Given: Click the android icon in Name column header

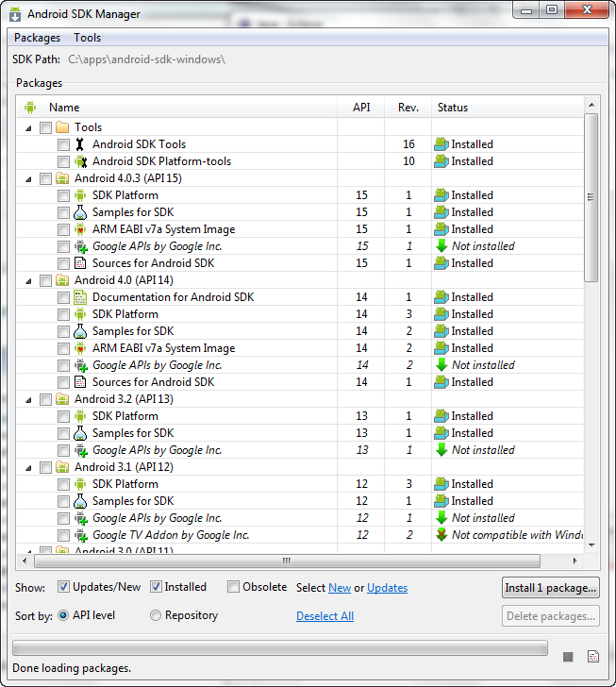Looking at the screenshot, I should pyautogui.click(x=30, y=107).
